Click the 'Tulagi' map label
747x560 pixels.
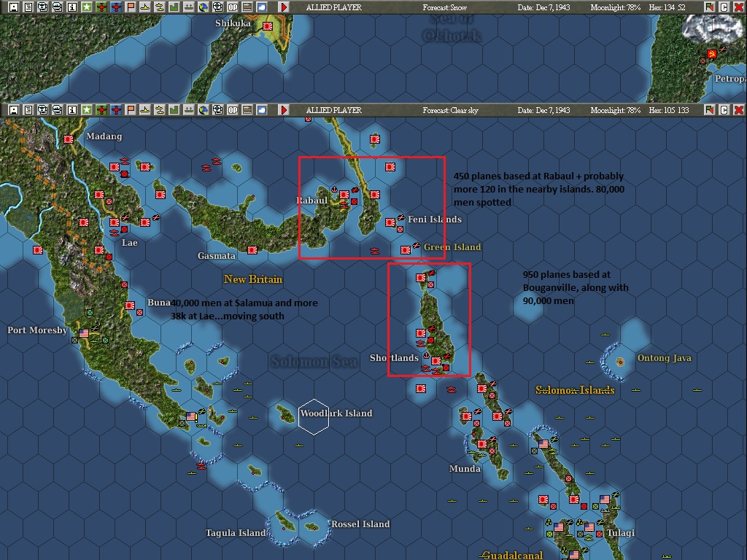click(621, 532)
